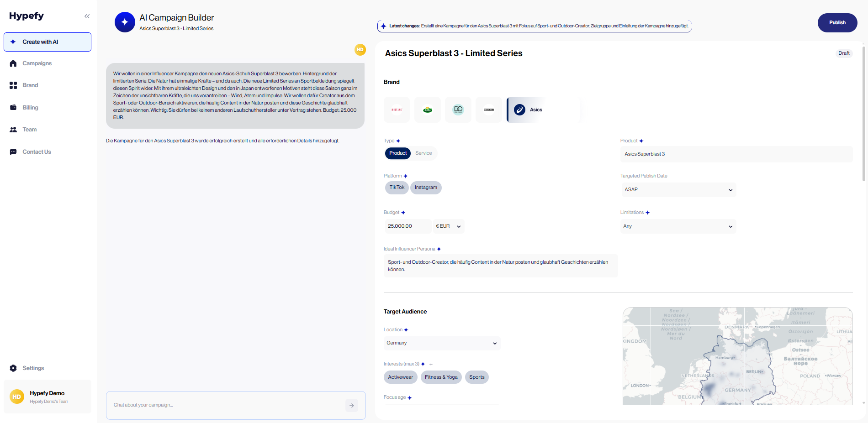Screen dimensions: 868x423
Task: Click the Germany target audience map
Action: pos(737,356)
